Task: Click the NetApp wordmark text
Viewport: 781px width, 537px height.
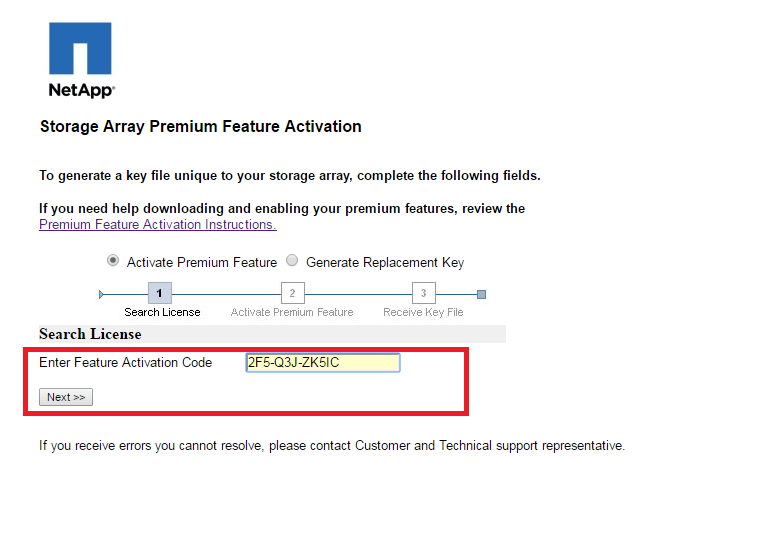Action: point(82,90)
